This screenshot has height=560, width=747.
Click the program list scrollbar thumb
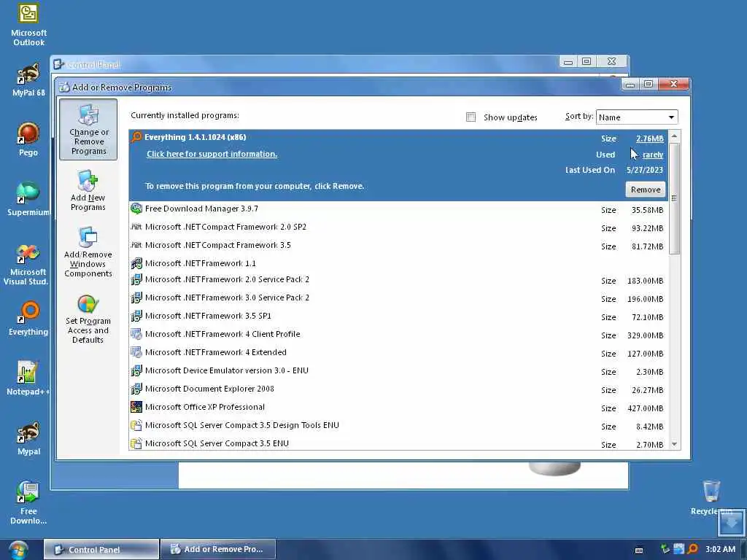pos(674,198)
